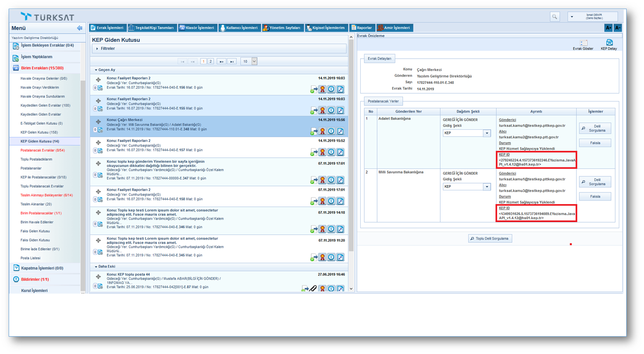The image size is (644, 354).
Task: Click the paperclip attachment icon on KEP toplu posta 44
Action: pyautogui.click(x=314, y=288)
